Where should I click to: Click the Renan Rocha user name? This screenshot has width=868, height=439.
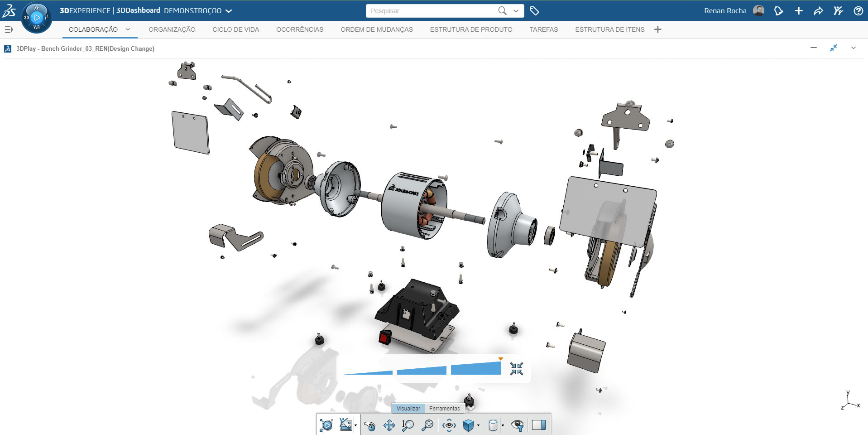click(725, 11)
